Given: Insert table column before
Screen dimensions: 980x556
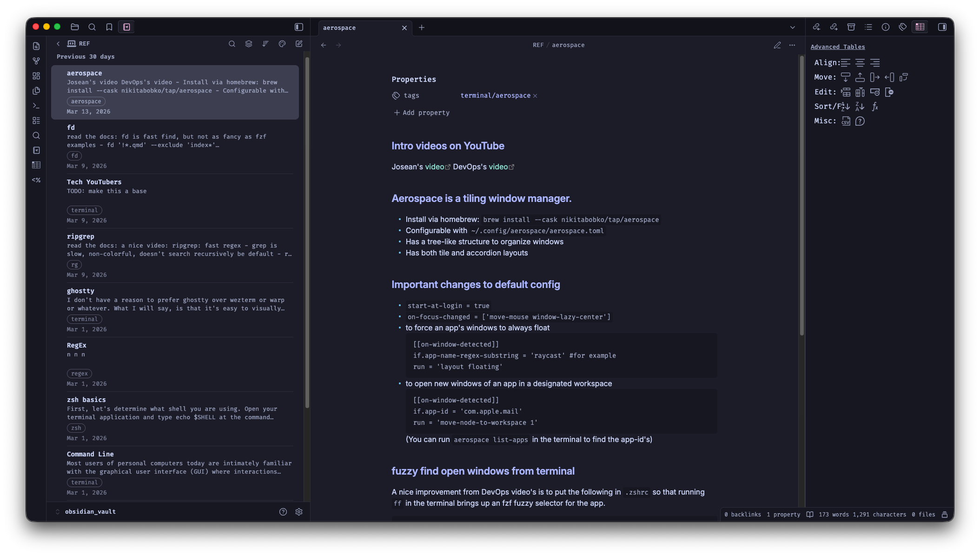Looking at the screenshot, I should (x=860, y=92).
